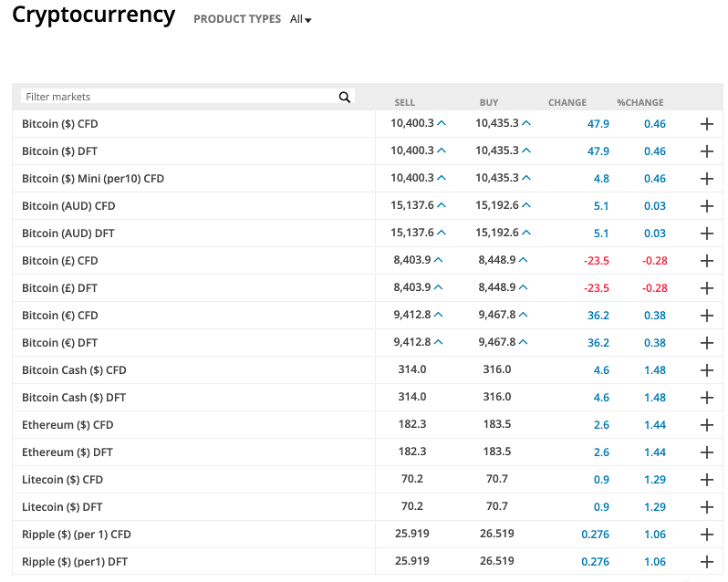The image size is (728, 582).
Task: Add Bitcoin (£) CFD with plus icon
Action: [707, 261]
